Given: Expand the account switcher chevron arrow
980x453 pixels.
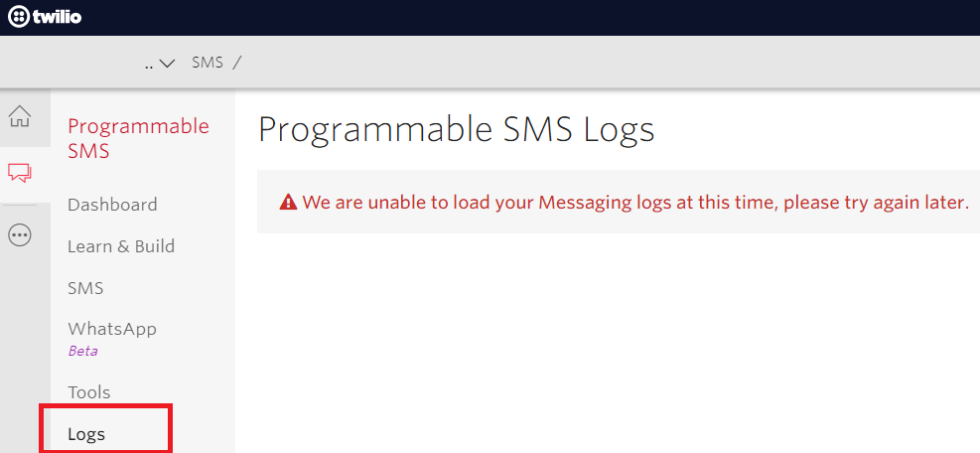Looking at the screenshot, I should click(x=167, y=64).
